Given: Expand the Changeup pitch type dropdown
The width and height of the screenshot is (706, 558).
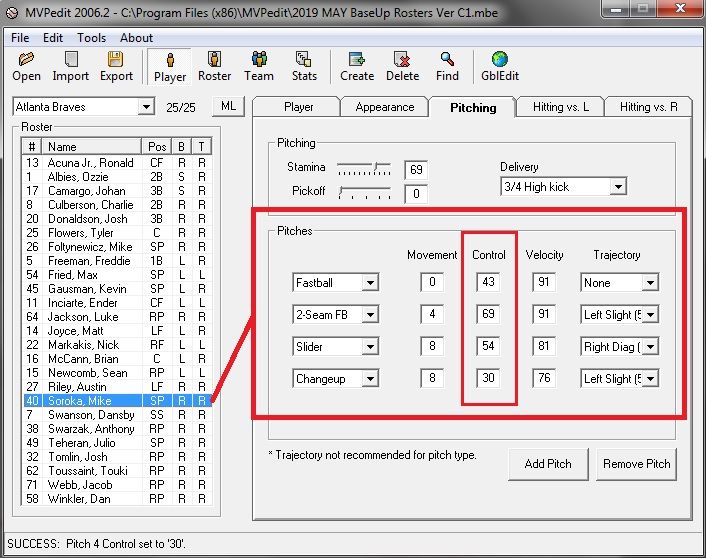Looking at the screenshot, I should click(x=370, y=379).
